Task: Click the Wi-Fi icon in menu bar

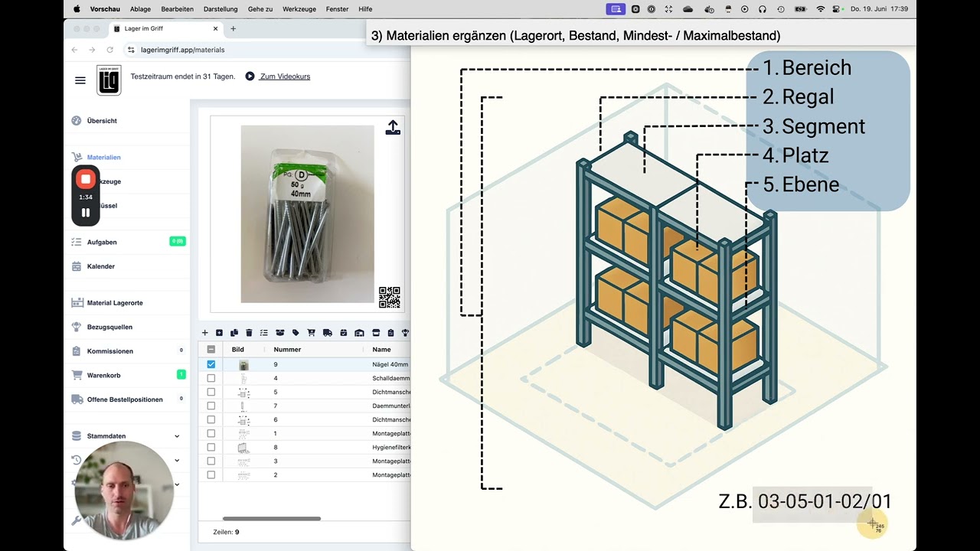Action: [821, 8]
